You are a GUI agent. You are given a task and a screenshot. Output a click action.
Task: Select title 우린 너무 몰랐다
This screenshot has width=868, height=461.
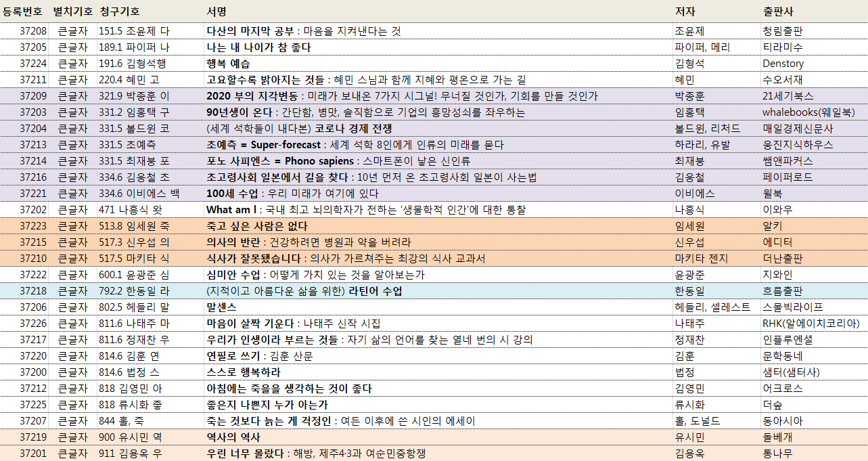246,454
